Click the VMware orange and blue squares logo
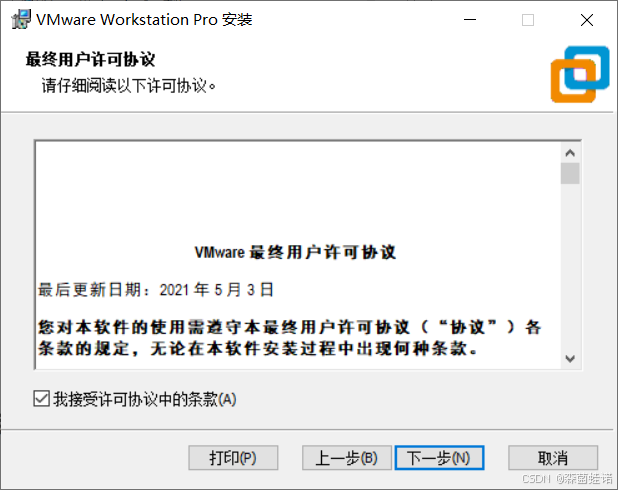Viewport: 618px width, 490px height. (580, 74)
